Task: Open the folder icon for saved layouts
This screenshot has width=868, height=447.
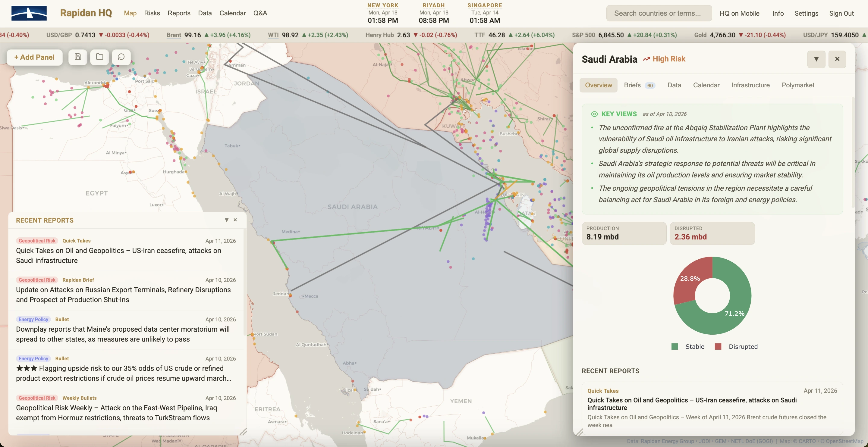Action: click(99, 57)
